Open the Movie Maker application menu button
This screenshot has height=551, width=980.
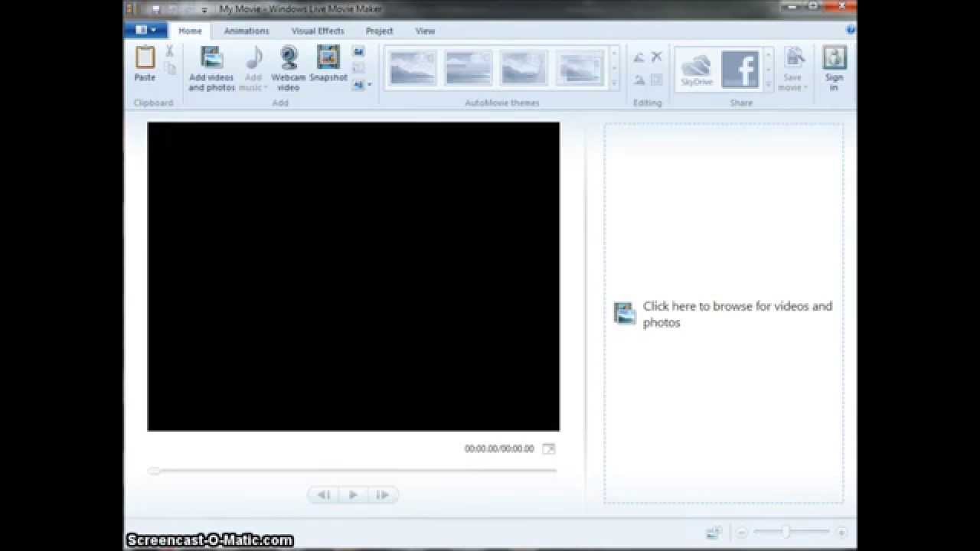[145, 30]
